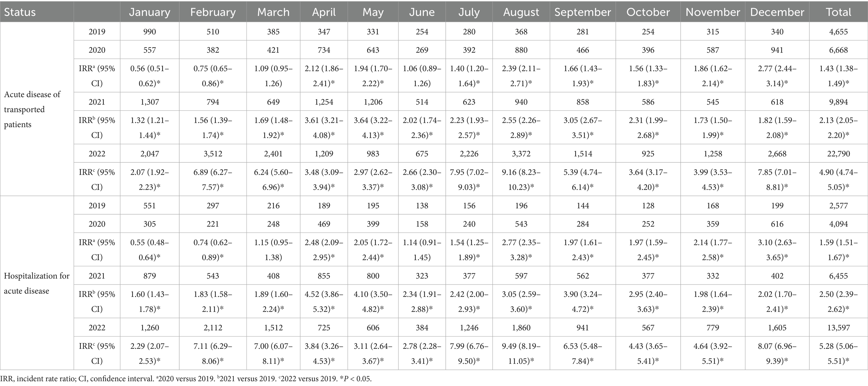Select the cell containing 6,455

[x=838, y=276]
